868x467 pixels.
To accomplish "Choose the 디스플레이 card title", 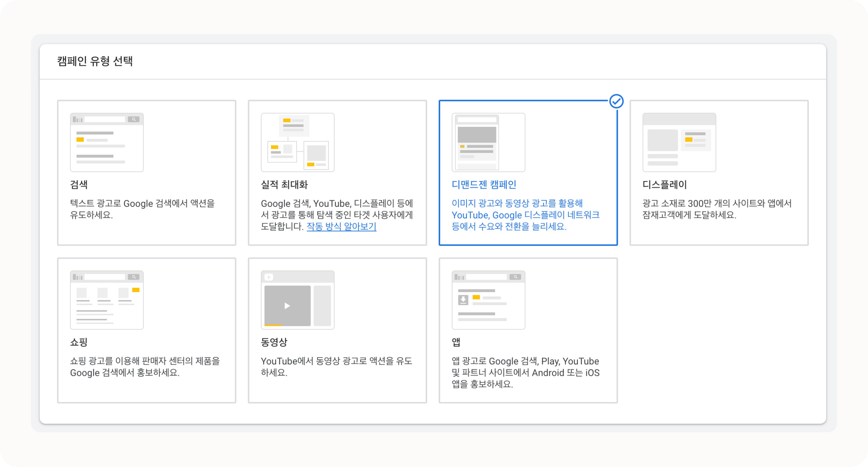I will tap(664, 184).
